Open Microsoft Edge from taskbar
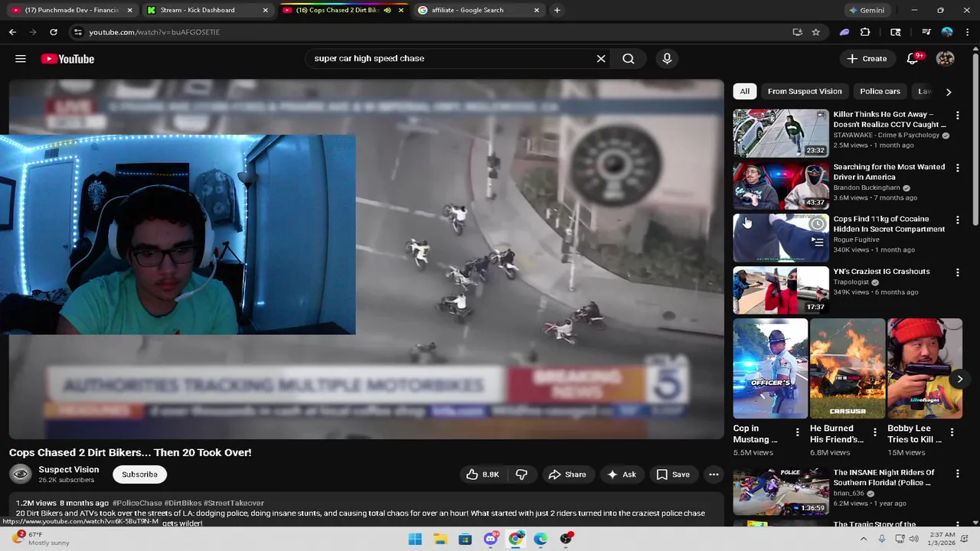Viewport: 980px width, 551px height. [541, 540]
